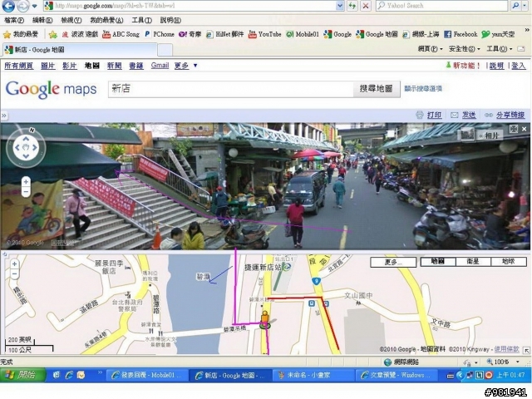Click the 圖片 link
Screen dimensions: 532x399
(x=48, y=66)
